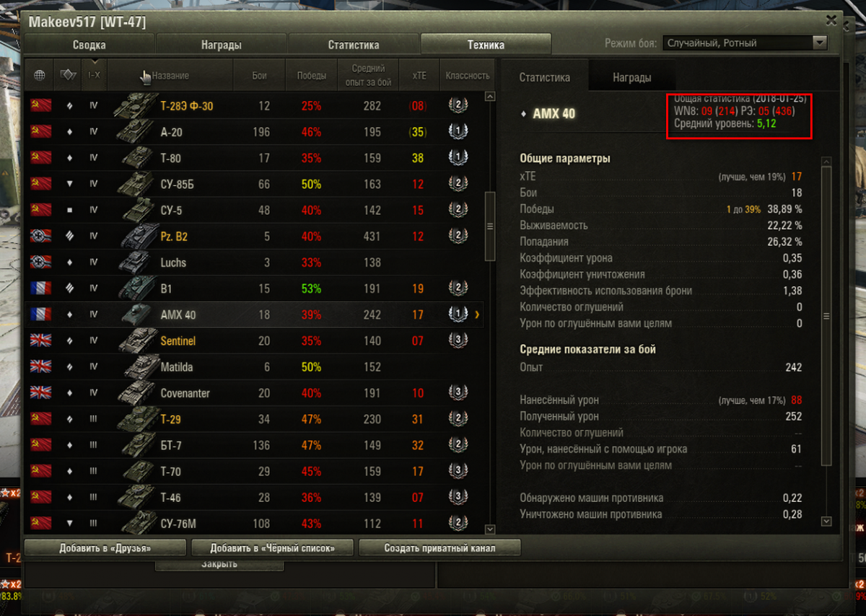Click the French flag beside B1
Screen dimensions: 866x616
tap(40, 289)
